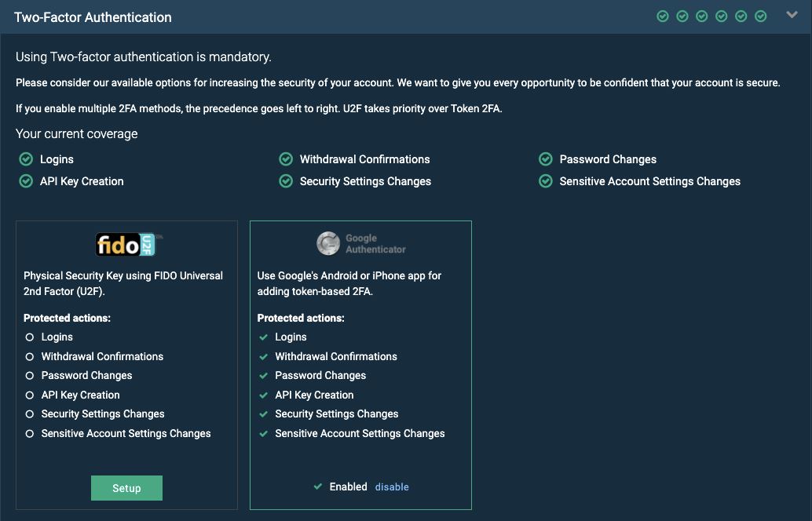This screenshot has width=812, height=521.
Task: Click Password Changes checkmark in Google Authenticator card
Action: click(x=264, y=376)
